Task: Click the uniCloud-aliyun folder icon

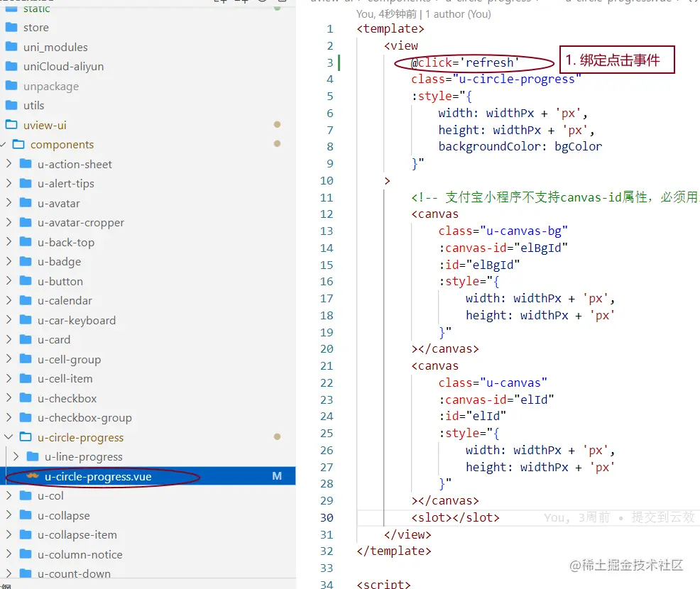Action: pyautogui.click(x=11, y=66)
